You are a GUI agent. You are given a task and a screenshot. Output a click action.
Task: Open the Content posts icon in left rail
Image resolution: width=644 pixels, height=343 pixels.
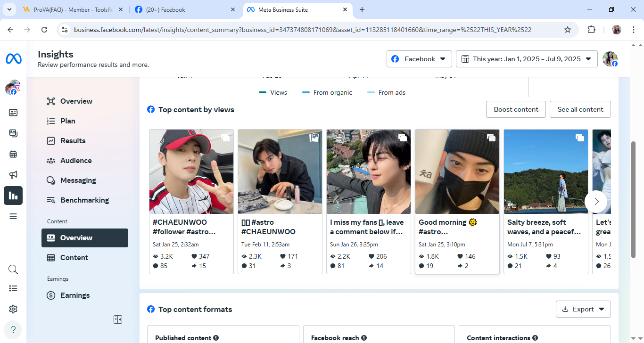[x=13, y=133]
